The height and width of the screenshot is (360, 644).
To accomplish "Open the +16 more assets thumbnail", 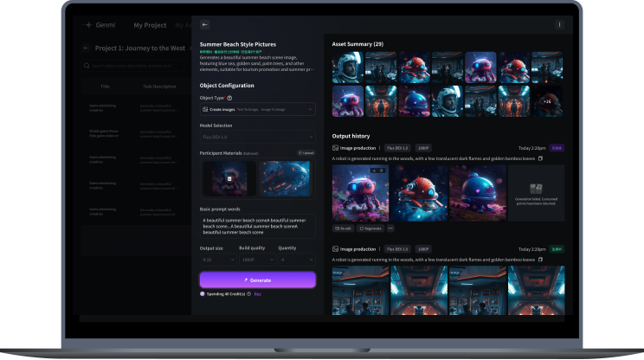I will tap(546, 100).
